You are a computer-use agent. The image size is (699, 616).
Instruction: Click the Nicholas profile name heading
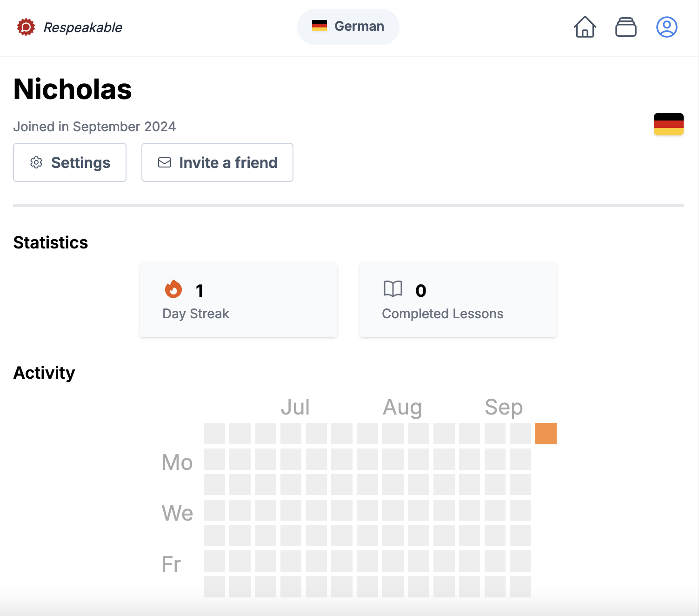tap(73, 89)
